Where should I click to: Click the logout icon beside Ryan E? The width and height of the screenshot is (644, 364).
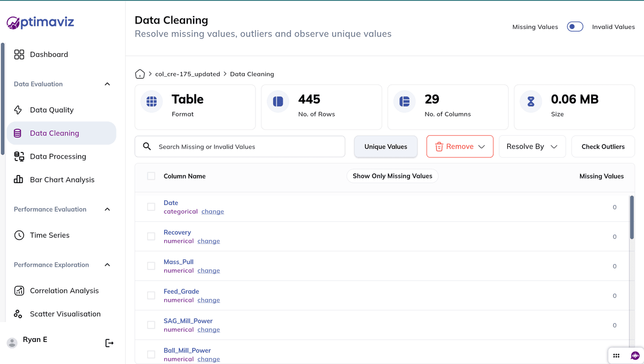click(109, 343)
